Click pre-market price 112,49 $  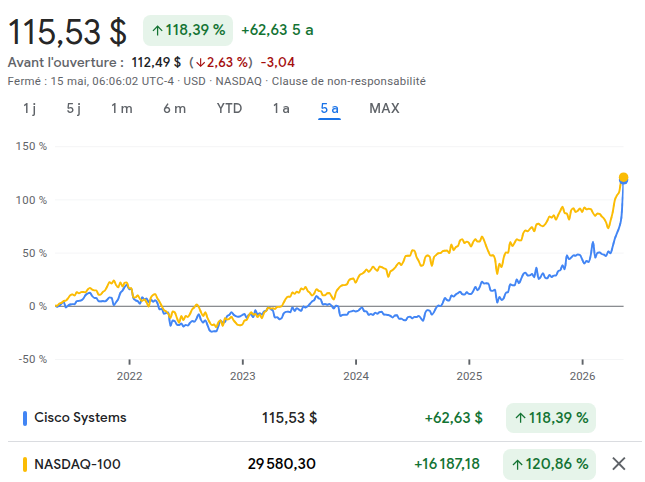156,62
